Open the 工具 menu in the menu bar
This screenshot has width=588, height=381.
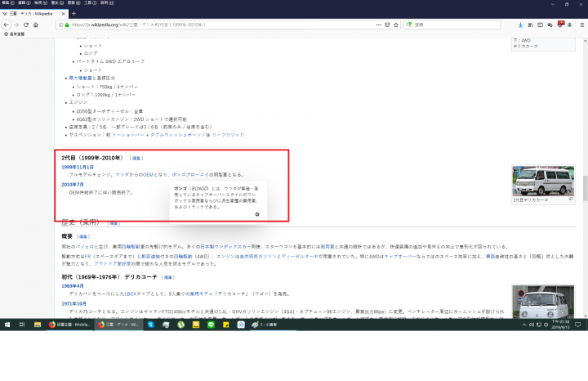point(90,2)
